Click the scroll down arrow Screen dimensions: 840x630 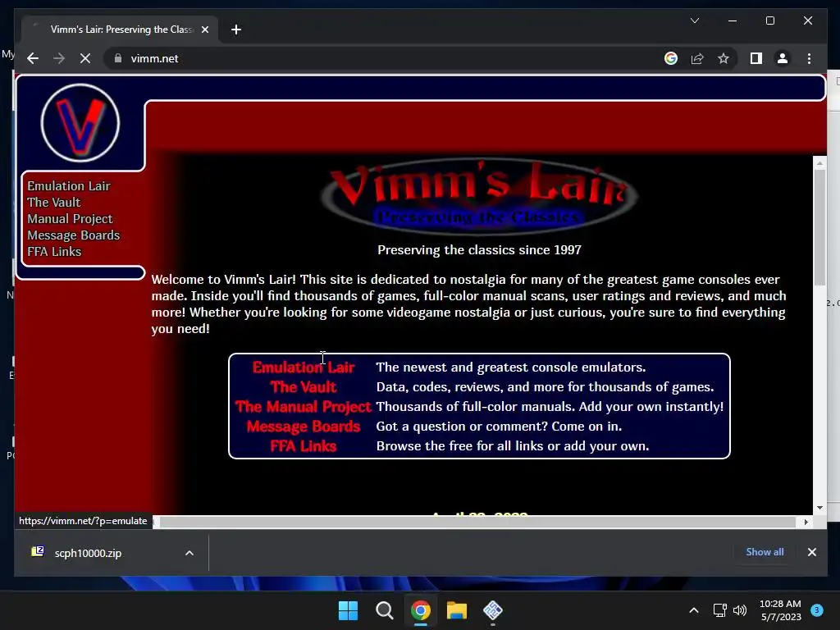819,508
